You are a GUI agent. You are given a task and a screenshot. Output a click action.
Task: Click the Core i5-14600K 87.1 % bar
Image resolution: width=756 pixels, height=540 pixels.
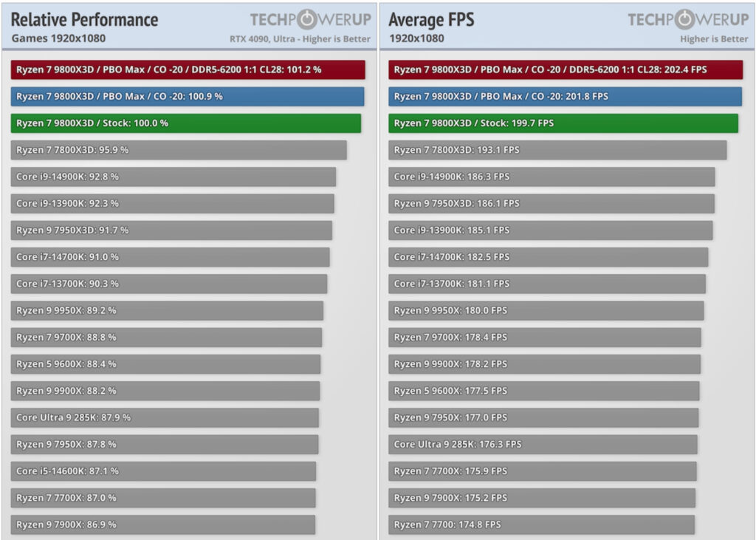pyautogui.click(x=163, y=471)
